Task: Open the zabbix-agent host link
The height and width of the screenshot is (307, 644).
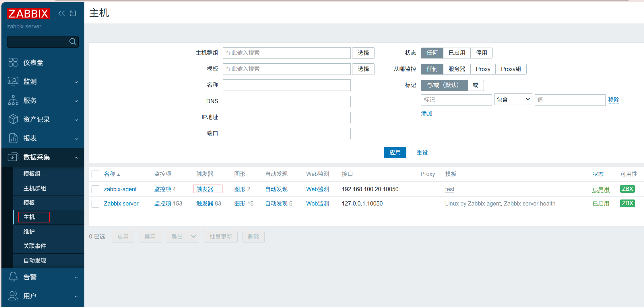Action: pos(120,189)
